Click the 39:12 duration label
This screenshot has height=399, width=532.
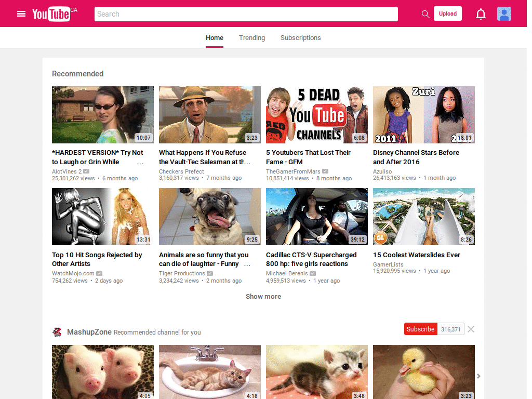[x=357, y=240]
